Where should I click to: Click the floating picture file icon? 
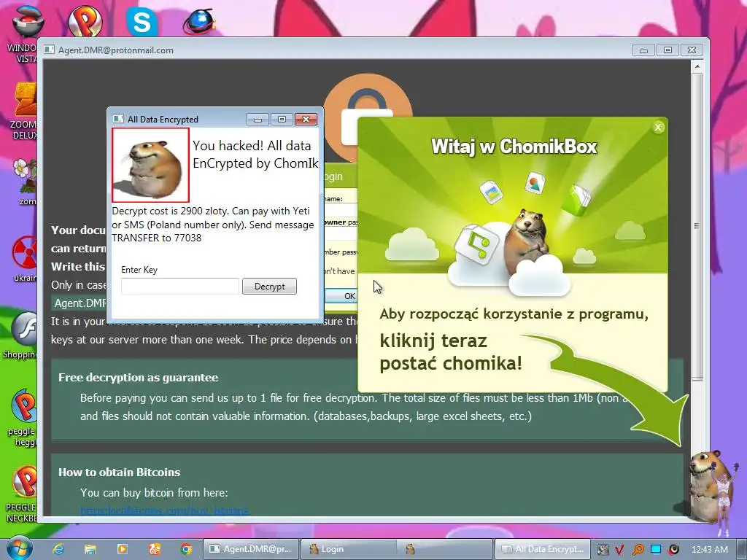491,192
